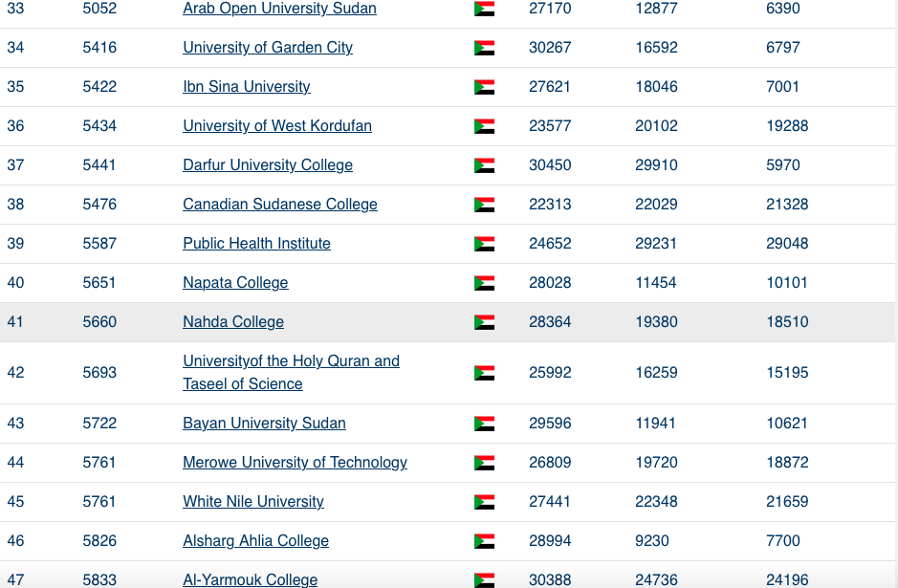Open the University of the Holy Quran link

(x=291, y=373)
